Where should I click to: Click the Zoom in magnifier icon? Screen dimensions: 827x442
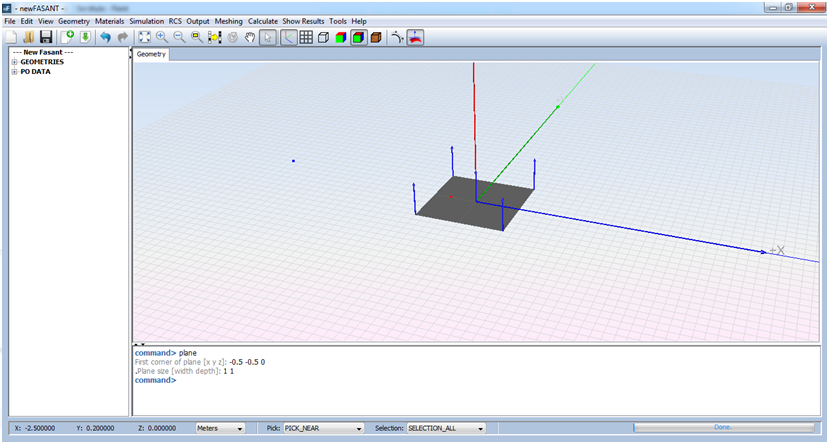[162, 37]
